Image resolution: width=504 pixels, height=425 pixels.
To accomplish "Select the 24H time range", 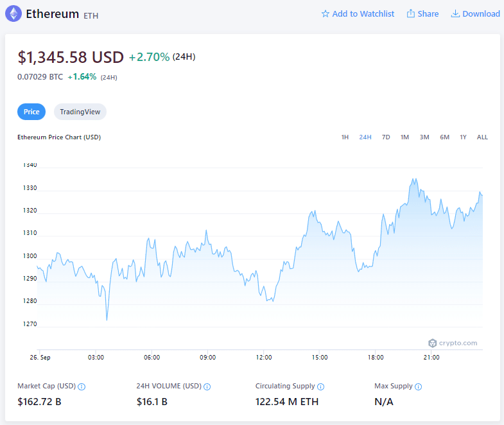I will coord(365,137).
